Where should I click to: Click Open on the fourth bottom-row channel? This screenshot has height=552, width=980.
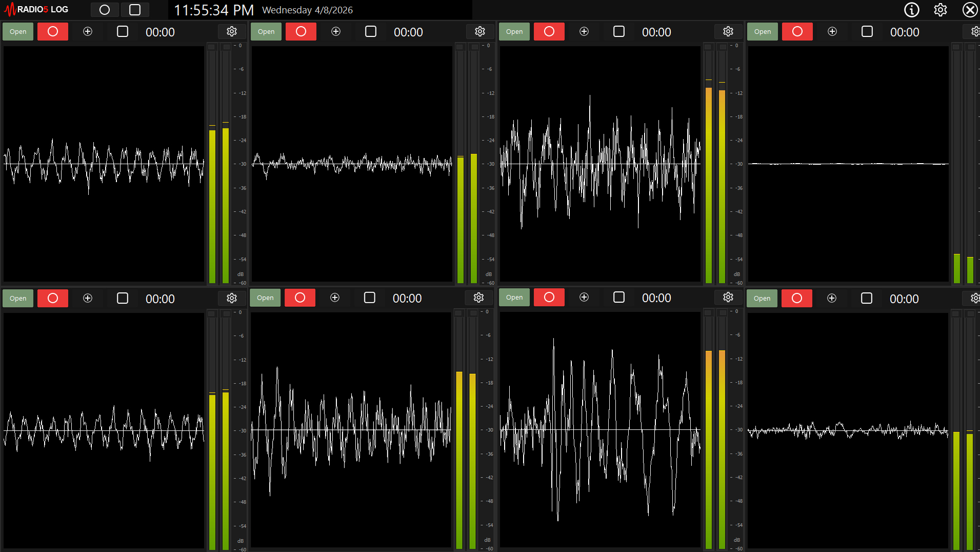pyautogui.click(x=762, y=299)
